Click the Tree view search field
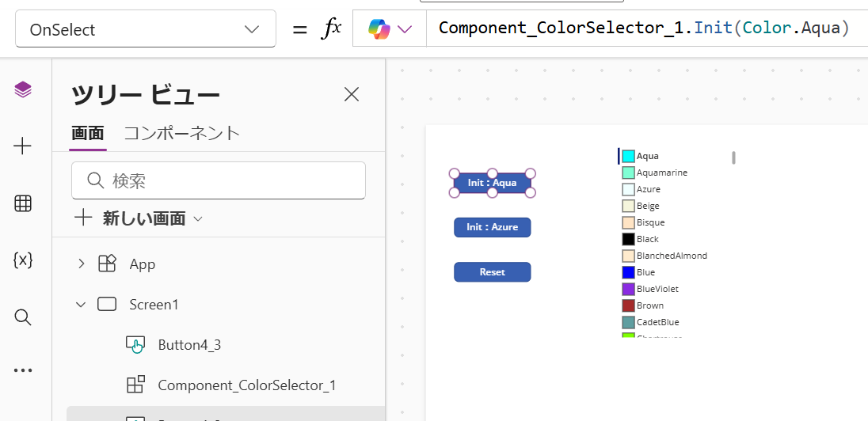This screenshot has width=868, height=421. (219, 180)
